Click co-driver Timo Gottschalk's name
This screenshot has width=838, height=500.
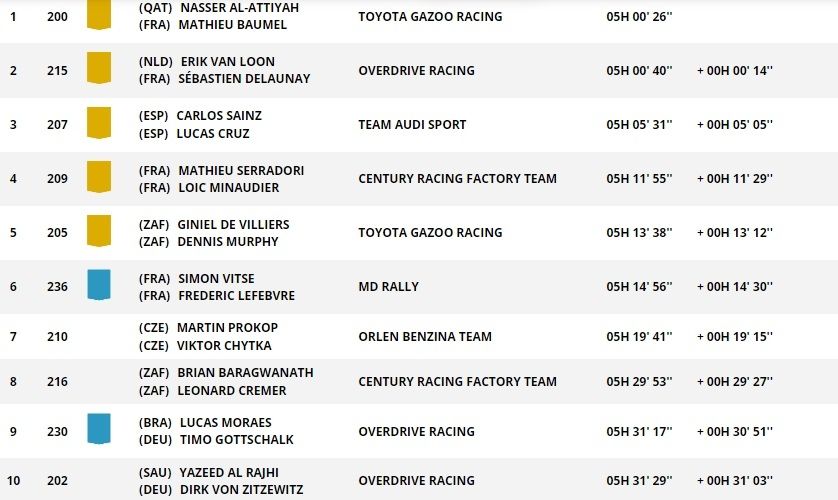234,440
